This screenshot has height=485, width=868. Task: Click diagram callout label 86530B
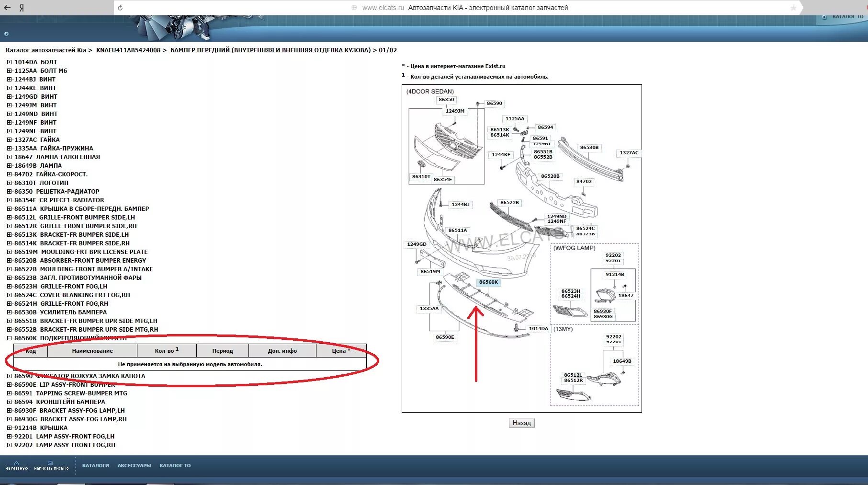pyautogui.click(x=589, y=148)
